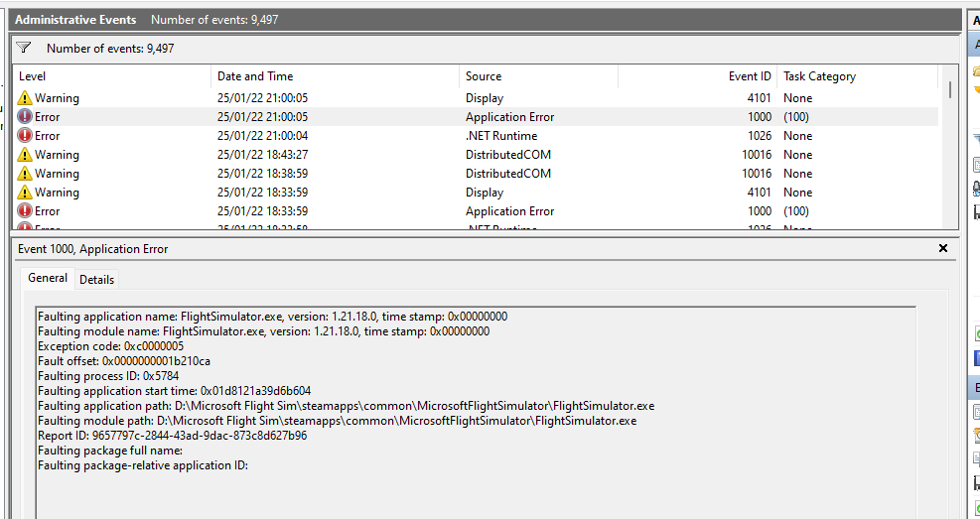Click warning icon in 21:00:05 Display row
The height and width of the screenshot is (519, 980).
pyautogui.click(x=25, y=98)
